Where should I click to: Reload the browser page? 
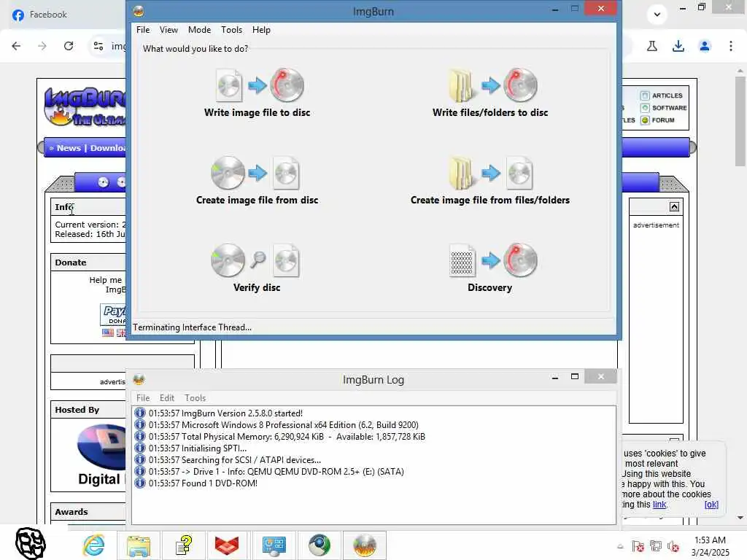[69, 46]
